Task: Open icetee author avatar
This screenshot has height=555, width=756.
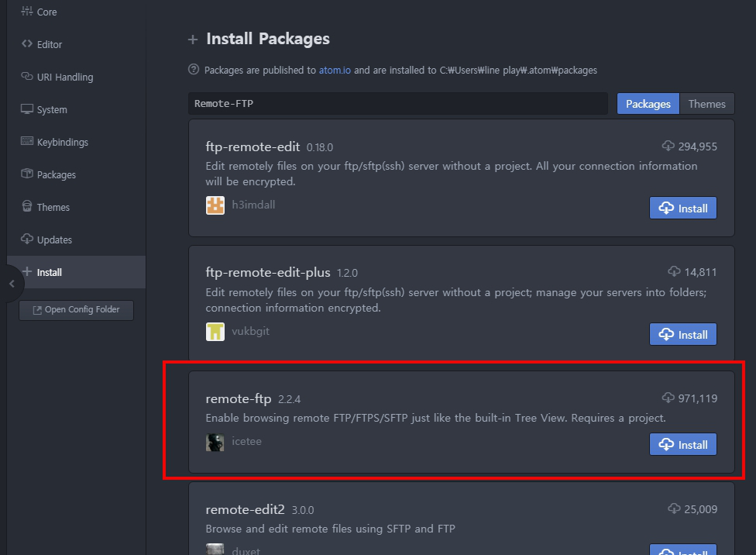Action: [215, 442]
